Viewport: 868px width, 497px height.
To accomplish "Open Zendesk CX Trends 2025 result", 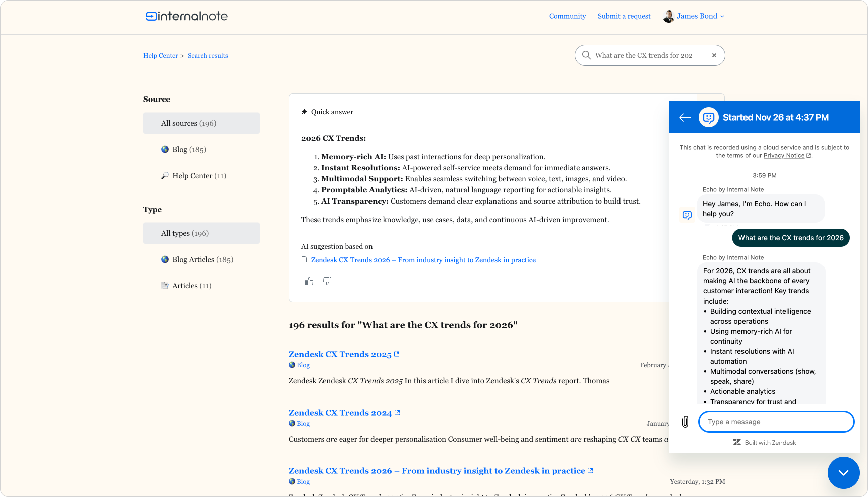I will [x=340, y=354].
